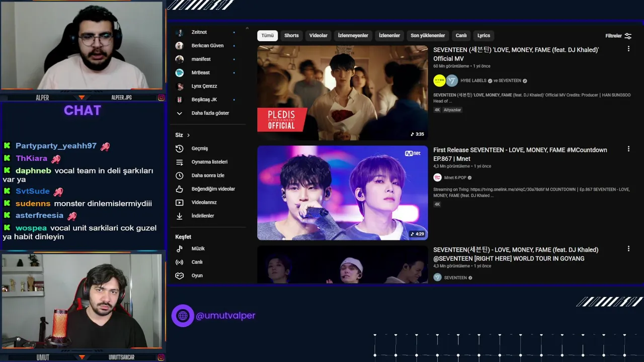Viewport: 644px width, 362px height.
Task: Click the Müzik note icon
Action: (x=180, y=248)
